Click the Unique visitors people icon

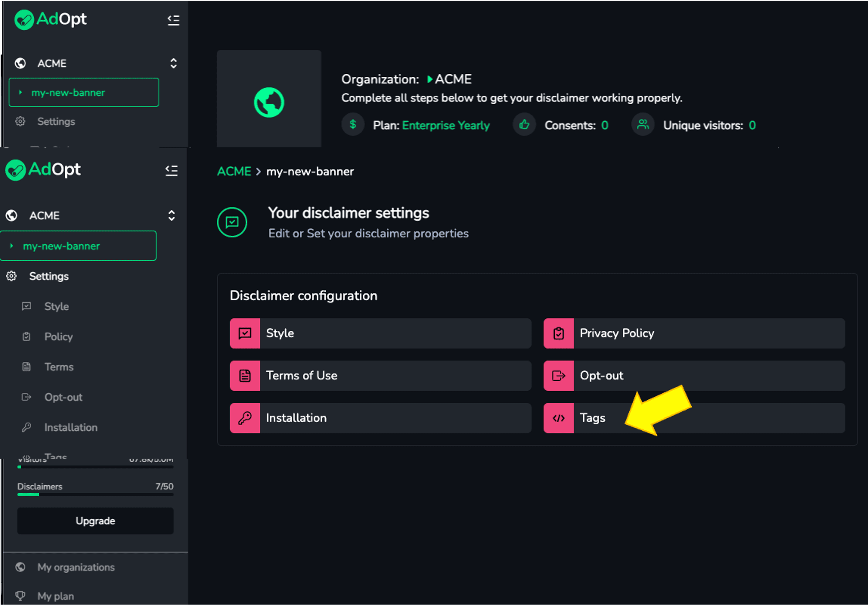[x=643, y=124]
